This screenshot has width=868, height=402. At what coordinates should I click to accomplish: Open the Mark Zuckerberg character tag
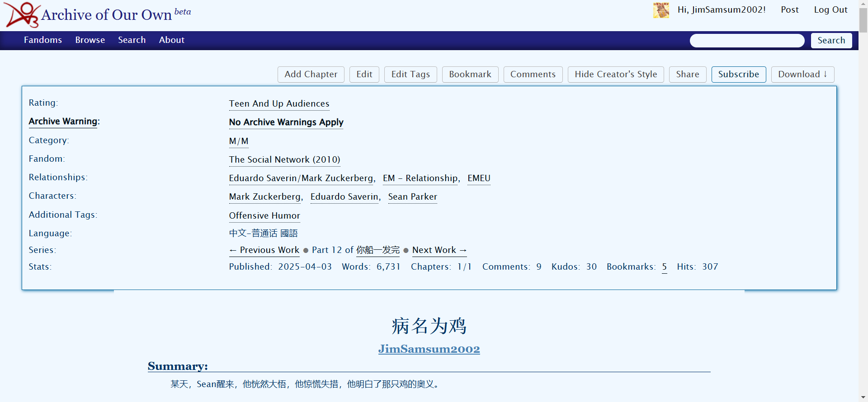265,197
